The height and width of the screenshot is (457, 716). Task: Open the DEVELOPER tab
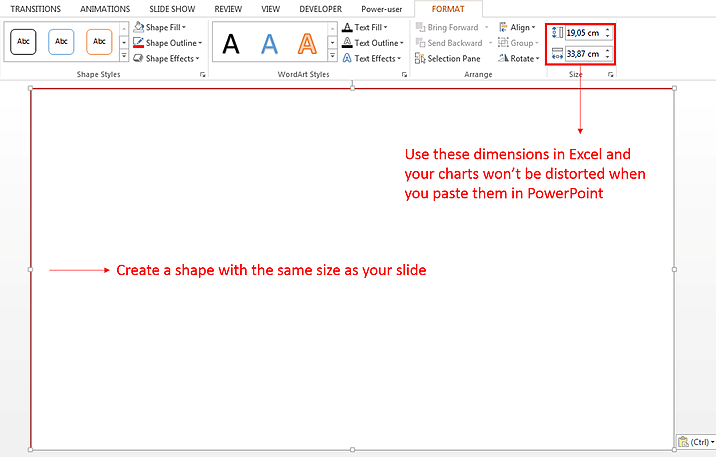tap(321, 9)
